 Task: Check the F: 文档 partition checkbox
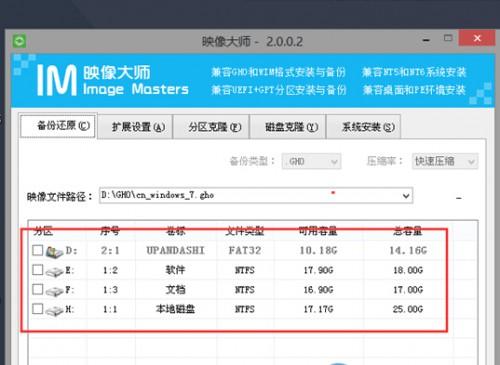click(x=38, y=289)
